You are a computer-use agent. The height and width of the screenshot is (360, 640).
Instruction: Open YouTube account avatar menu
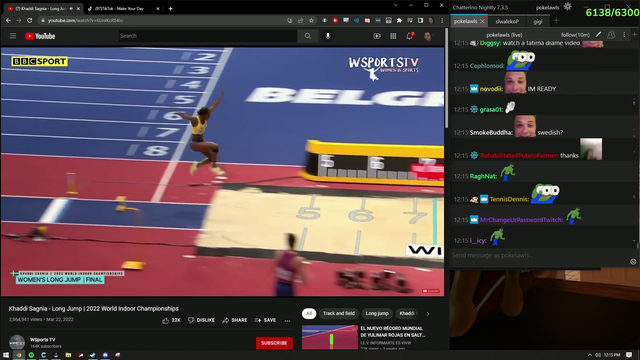click(x=428, y=36)
